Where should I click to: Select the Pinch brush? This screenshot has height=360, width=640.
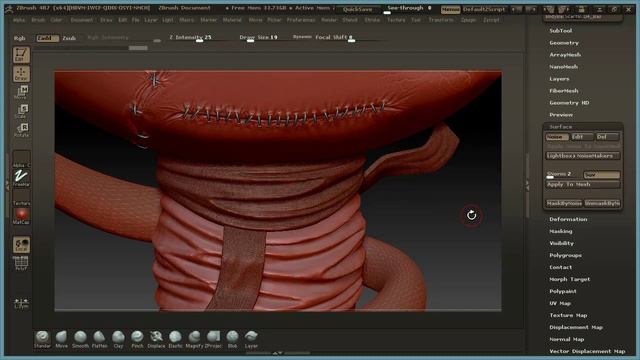pyautogui.click(x=137, y=339)
